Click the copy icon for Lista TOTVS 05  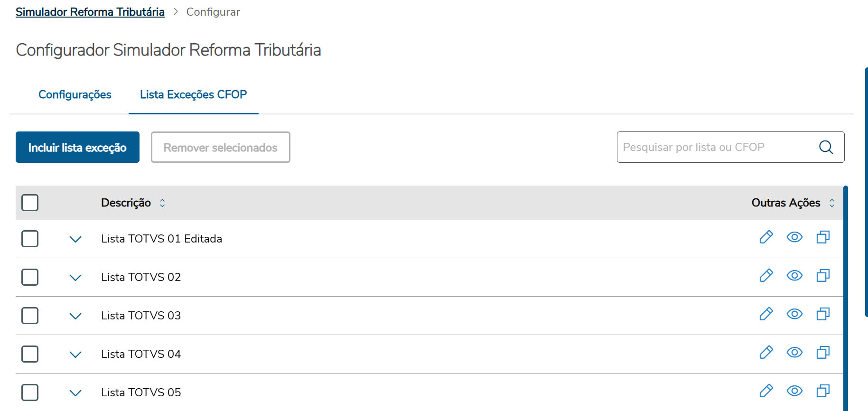pyautogui.click(x=823, y=391)
